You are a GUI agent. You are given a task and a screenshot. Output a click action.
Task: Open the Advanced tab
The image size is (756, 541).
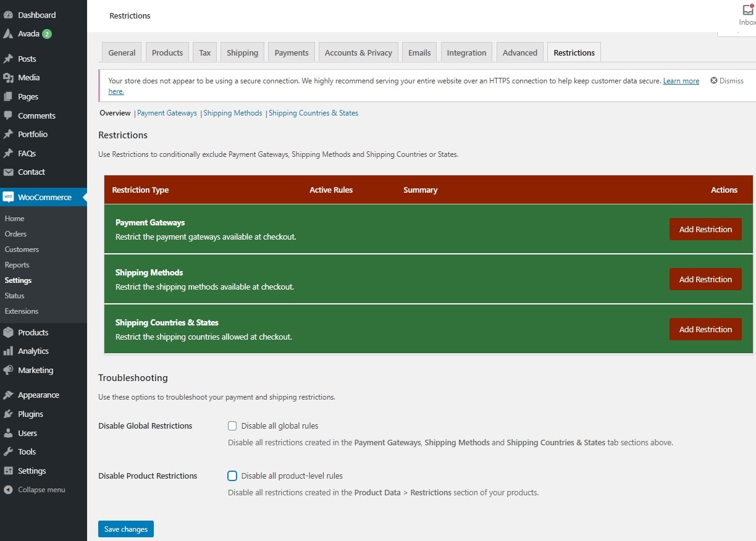click(x=520, y=52)
